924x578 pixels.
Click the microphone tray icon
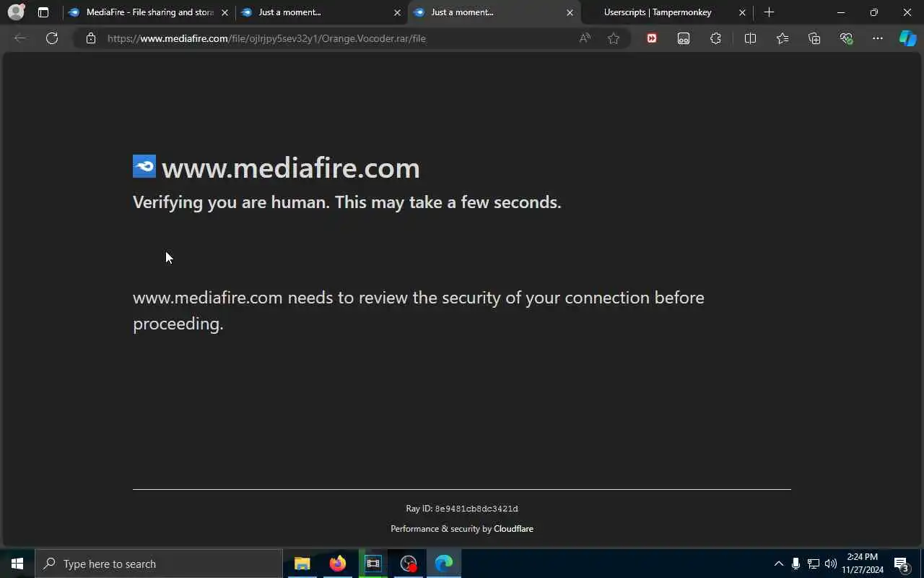796,564
